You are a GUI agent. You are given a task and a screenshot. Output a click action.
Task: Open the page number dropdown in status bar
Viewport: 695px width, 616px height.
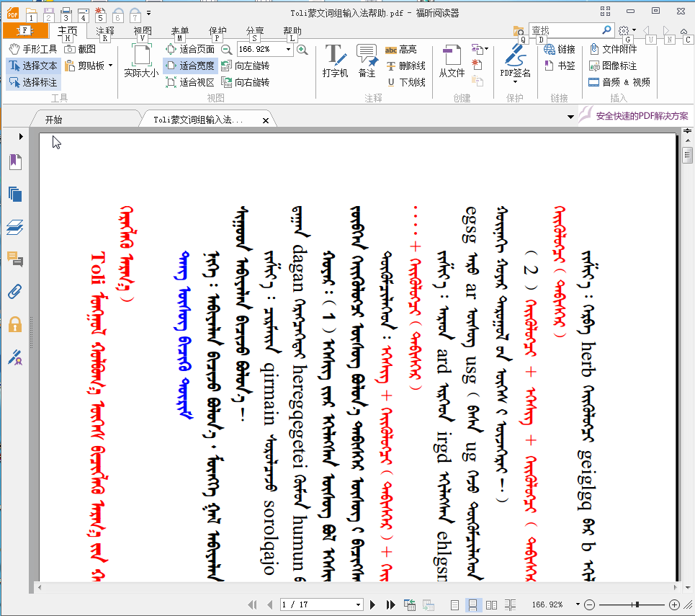point(358,604)
